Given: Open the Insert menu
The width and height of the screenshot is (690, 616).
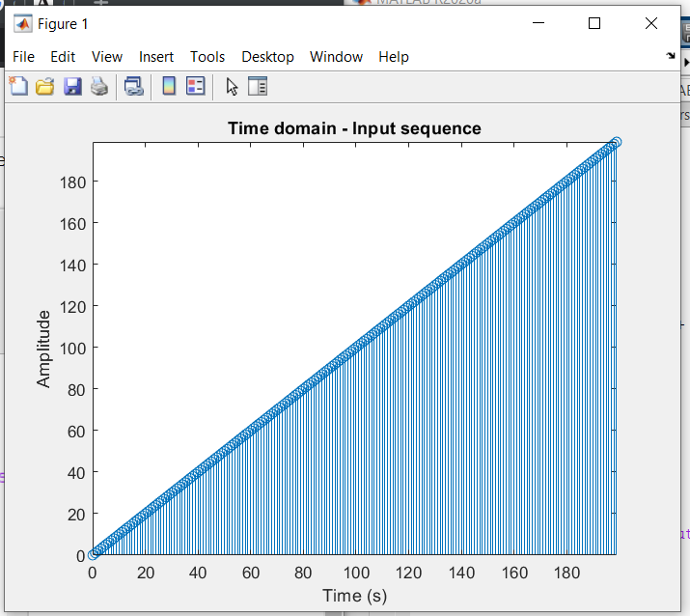Looking at the screenshot, I should 156,57.
